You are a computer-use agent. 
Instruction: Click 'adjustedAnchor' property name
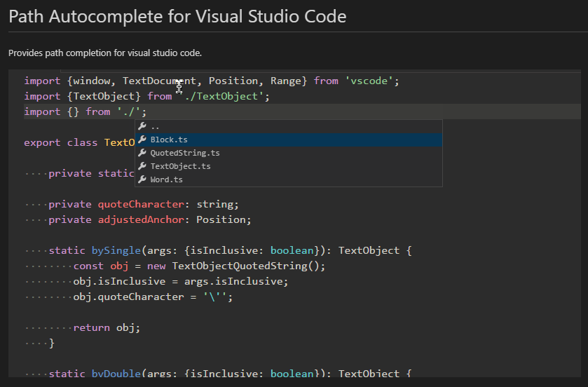tap(141, 219)
